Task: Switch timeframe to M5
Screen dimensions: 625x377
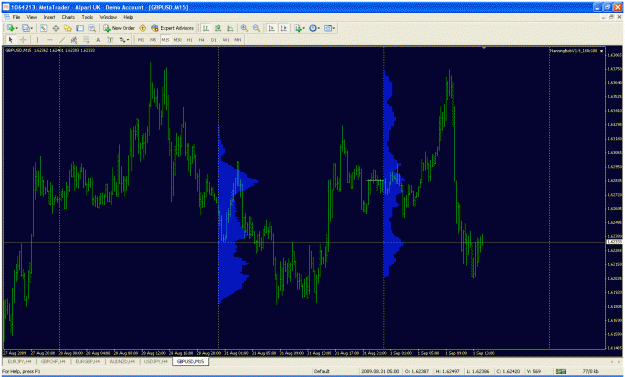Action: (153, 39)
